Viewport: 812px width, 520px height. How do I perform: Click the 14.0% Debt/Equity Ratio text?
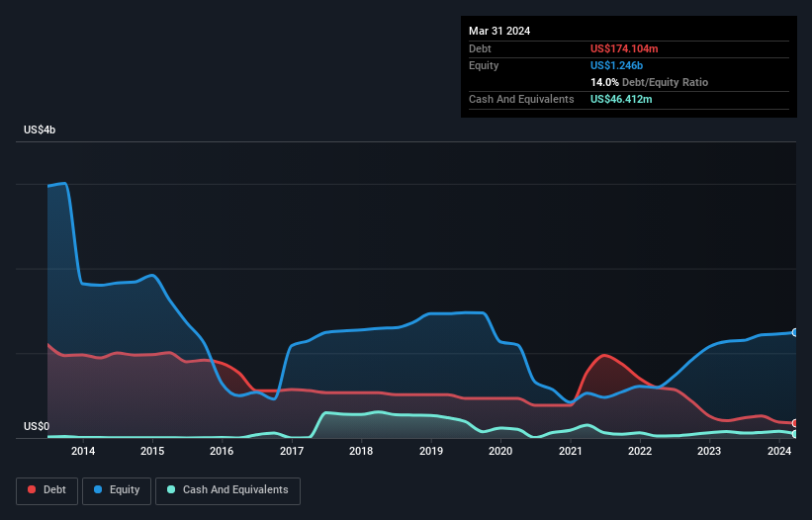click(649, 82)
